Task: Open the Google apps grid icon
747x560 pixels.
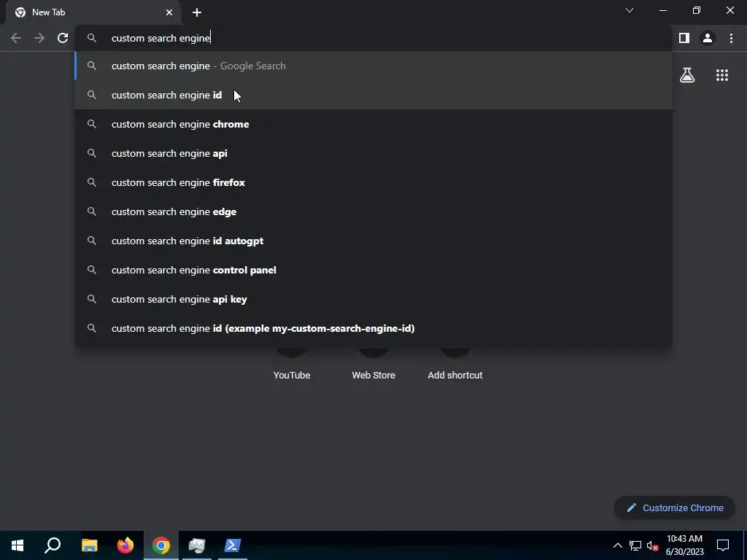Action: [x=721, y=75]
